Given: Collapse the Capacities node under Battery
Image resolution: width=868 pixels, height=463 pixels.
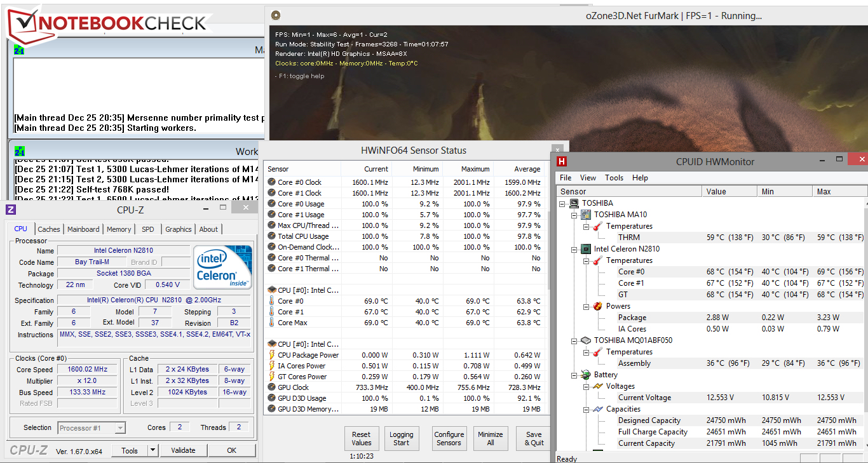Looking at the screenshot, I should (x=586, y=409).
